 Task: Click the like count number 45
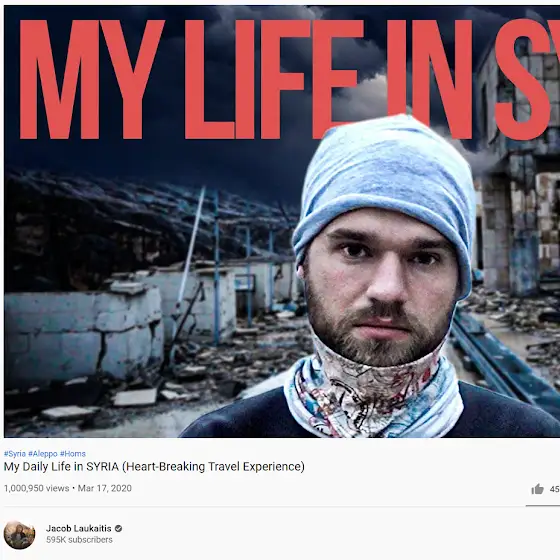[554, 489]
